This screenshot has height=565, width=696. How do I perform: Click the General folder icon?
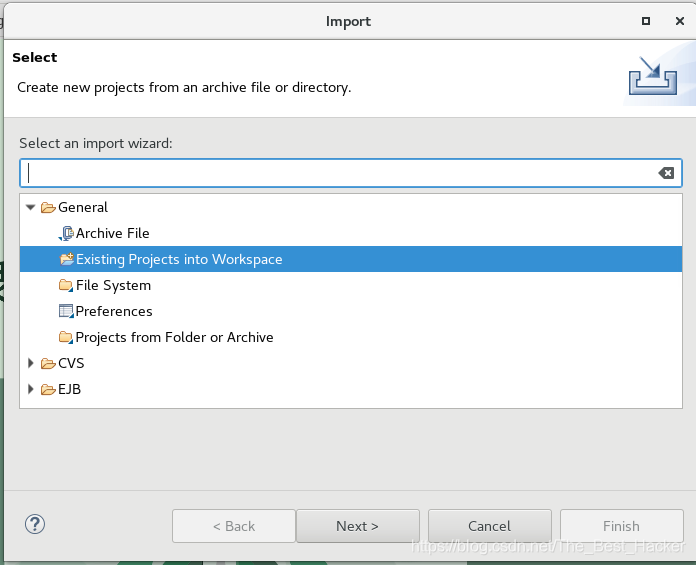48,207
